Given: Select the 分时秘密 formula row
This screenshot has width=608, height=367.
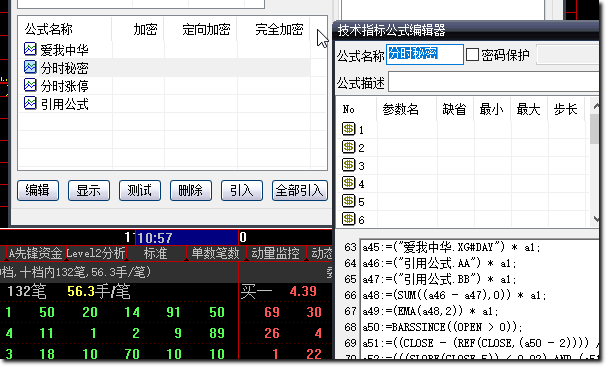Looking at the screenshot, I should (164, 68).
